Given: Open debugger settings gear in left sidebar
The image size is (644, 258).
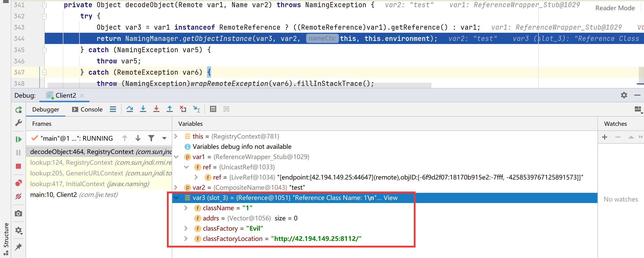Looking at the screenshot, I should coord(18,230).
